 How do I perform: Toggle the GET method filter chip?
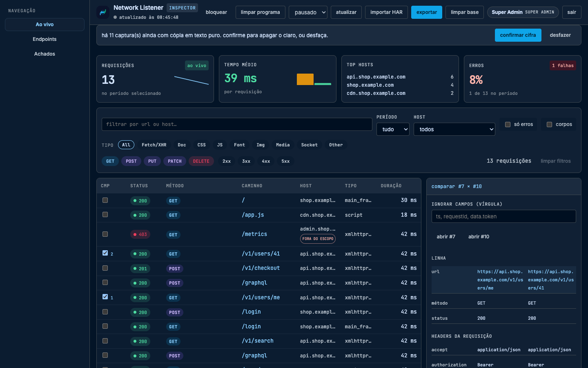(x=110, y=161)
